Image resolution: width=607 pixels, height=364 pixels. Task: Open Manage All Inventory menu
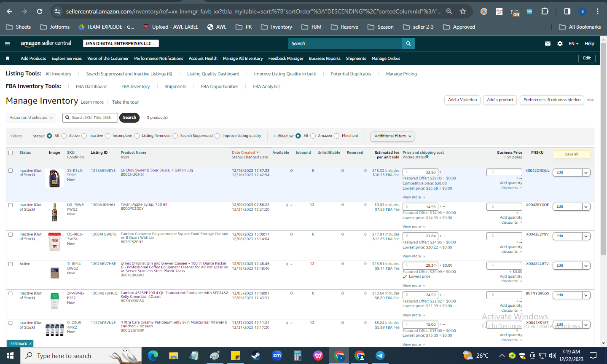coord(243,59)
